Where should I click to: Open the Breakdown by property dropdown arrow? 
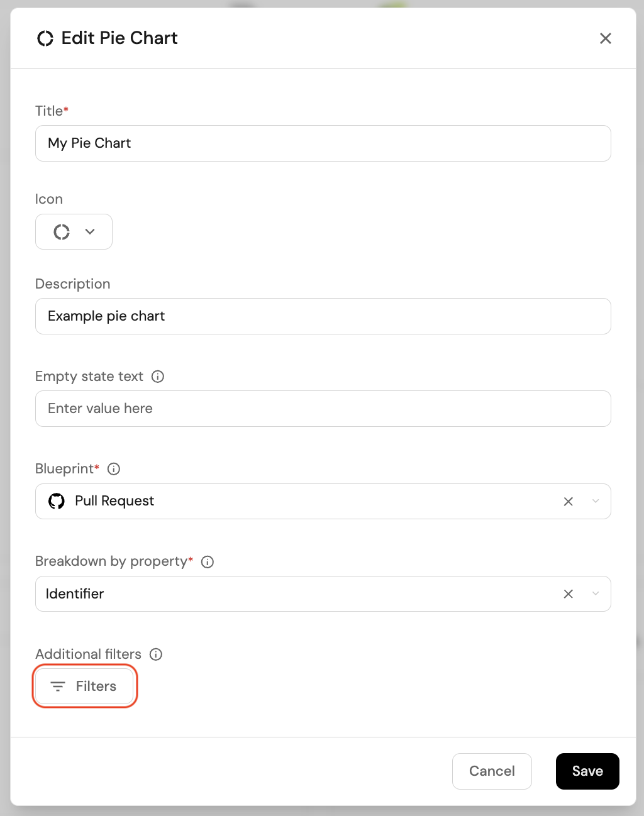(595, 594)
